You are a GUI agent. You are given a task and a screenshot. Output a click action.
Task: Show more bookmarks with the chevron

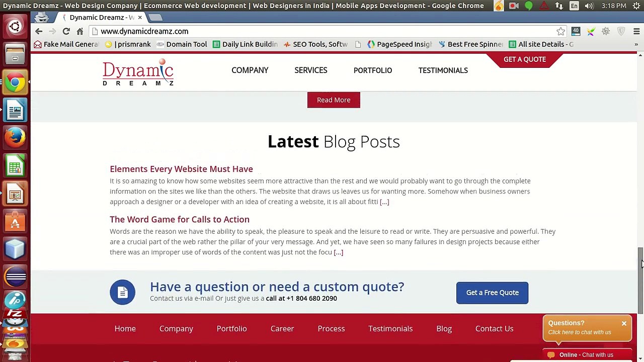tap(636, 44)
